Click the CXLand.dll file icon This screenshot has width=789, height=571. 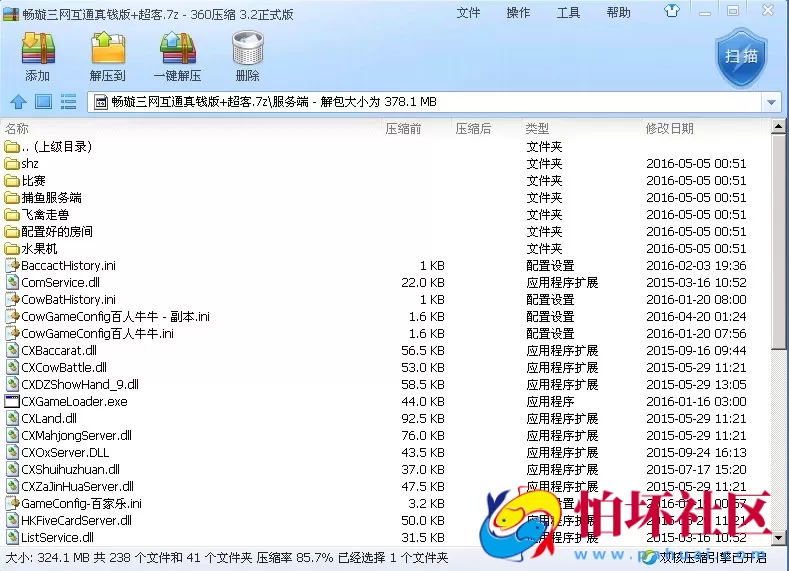click(12, 419)
